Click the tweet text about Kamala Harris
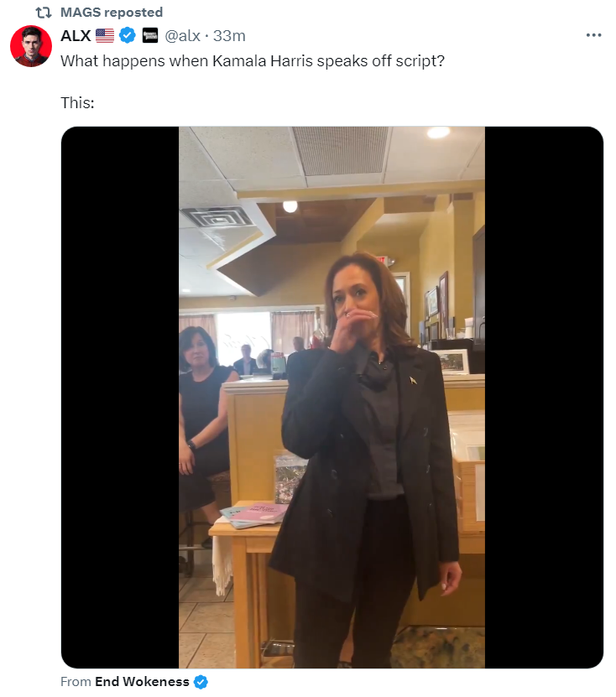 [252, 61]
